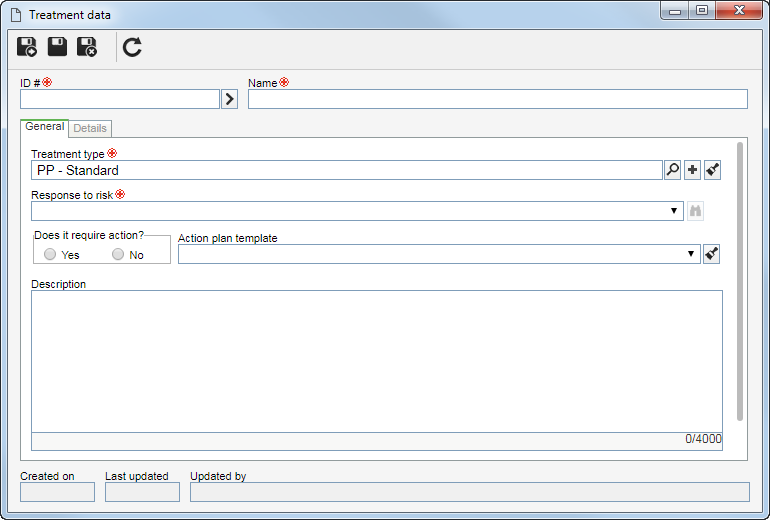Click inside the Description text area

point(377,361)
